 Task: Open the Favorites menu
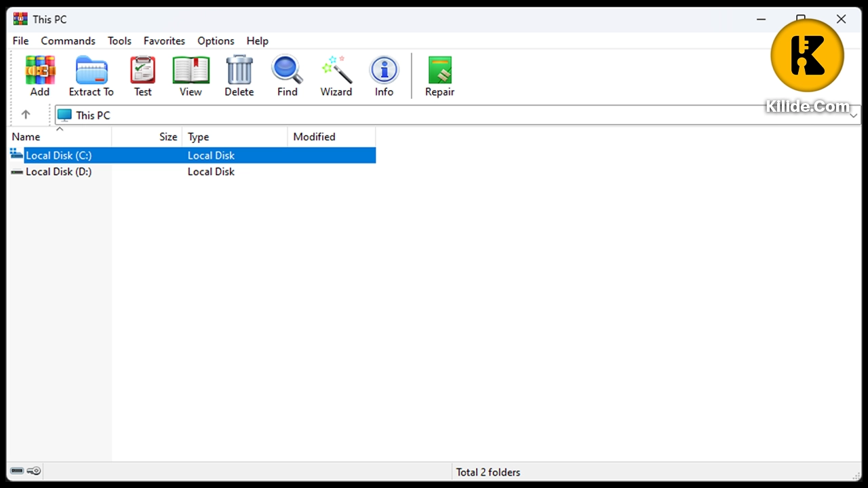tap(164, 41)
